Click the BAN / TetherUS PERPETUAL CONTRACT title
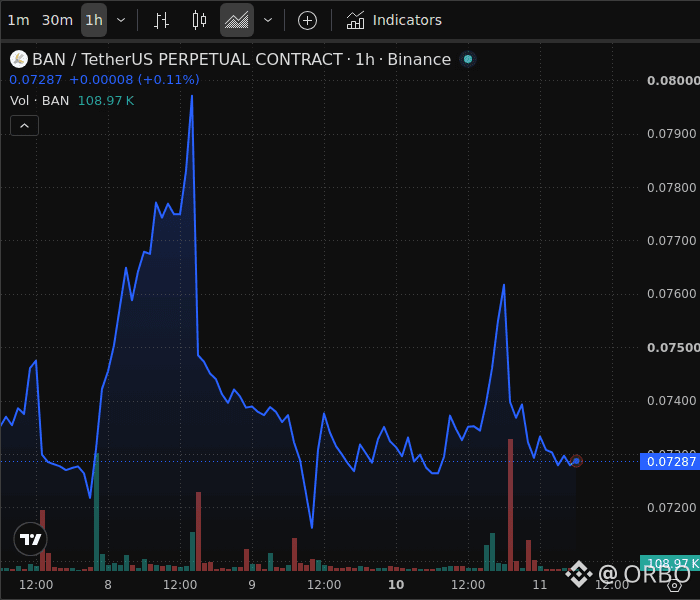This screenshot has width=700, height=600. point(187,59)
